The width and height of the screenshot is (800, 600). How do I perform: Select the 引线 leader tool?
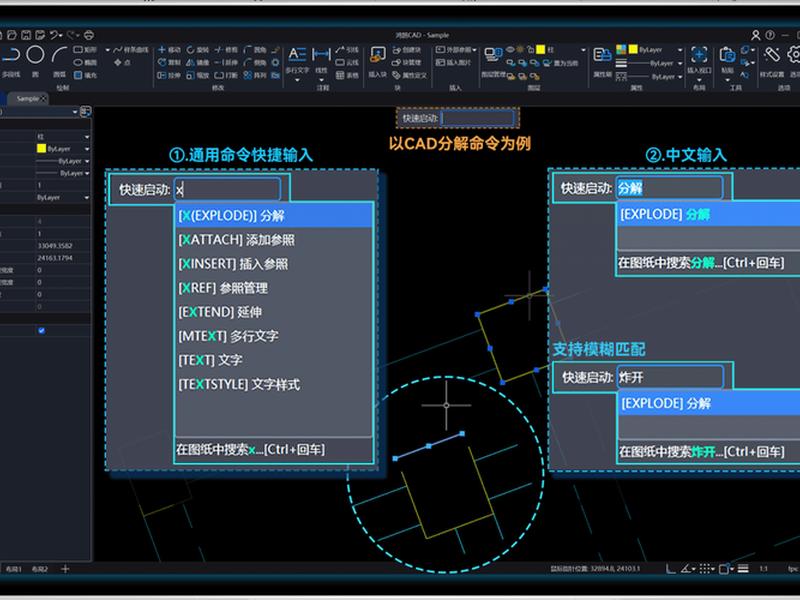coord(347,49)
